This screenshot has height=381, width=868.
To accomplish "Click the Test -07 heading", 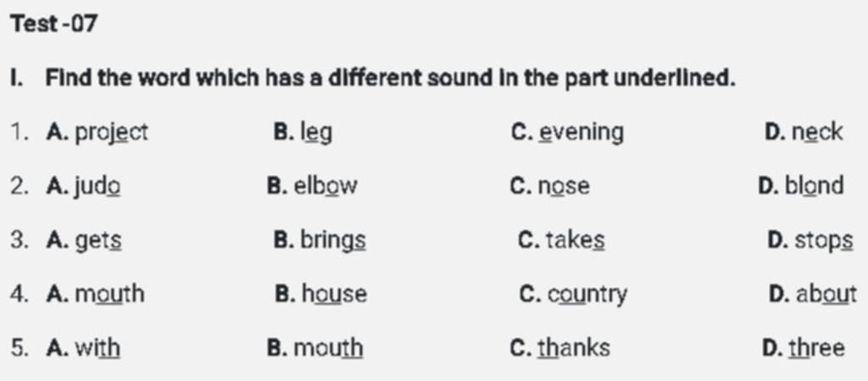I will 53,24.
